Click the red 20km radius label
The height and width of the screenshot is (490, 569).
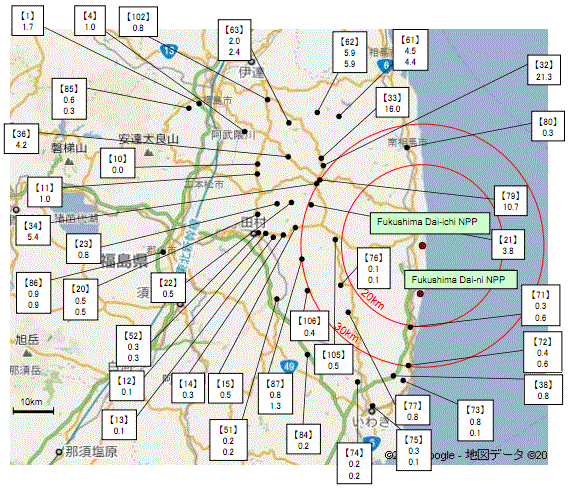[x=372, y=299]
